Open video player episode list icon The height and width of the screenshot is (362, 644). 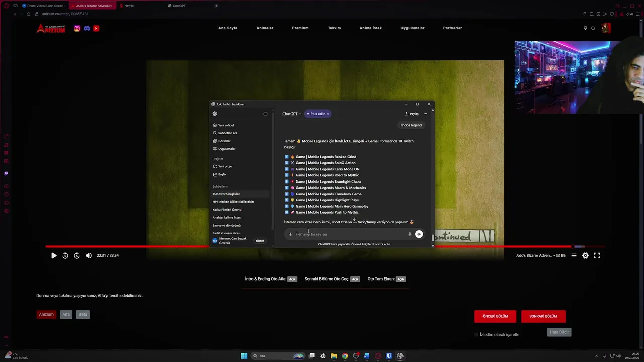[x=574, y=256]
